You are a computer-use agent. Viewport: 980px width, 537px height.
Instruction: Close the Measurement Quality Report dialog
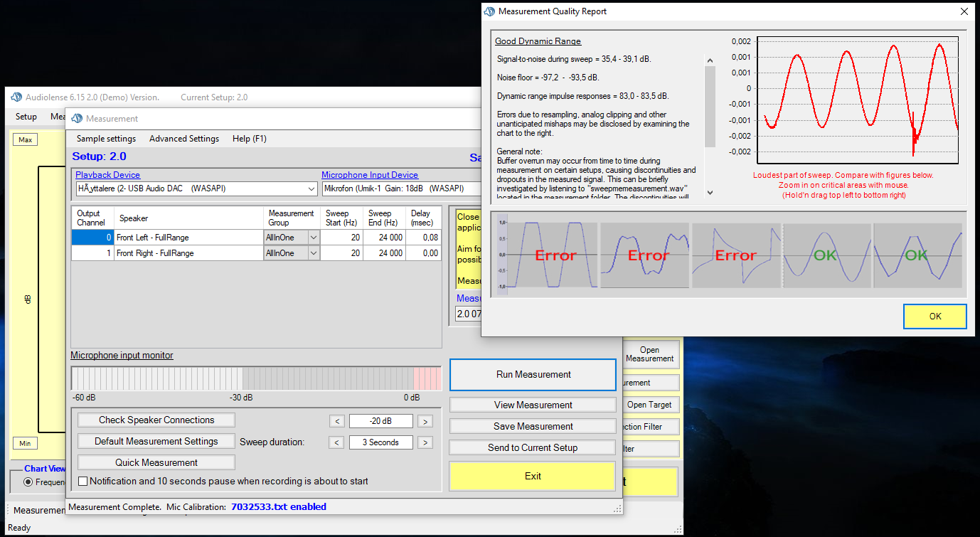(x=964, y=11)
